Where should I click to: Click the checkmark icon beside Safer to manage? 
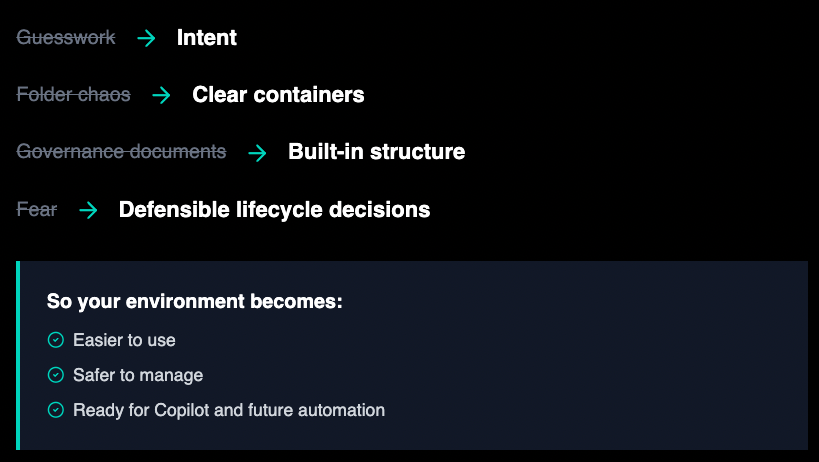pos(56,375)
